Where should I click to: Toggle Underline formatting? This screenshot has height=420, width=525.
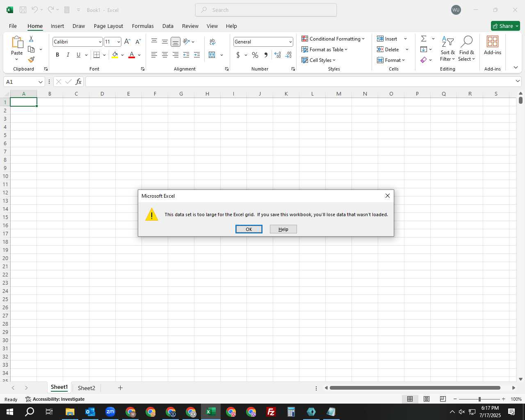pyautogui.click(x=78, y=55)
